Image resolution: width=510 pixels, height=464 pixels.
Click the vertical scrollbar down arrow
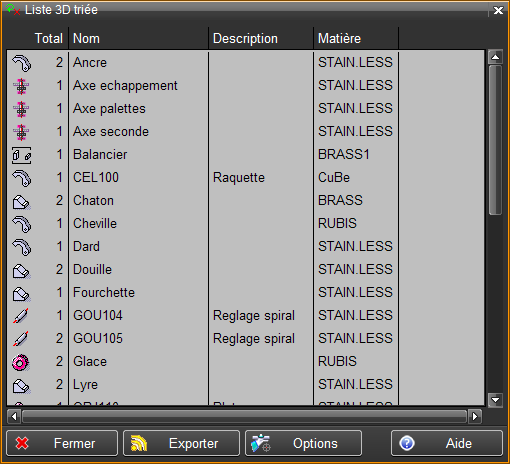coord(496,400)
